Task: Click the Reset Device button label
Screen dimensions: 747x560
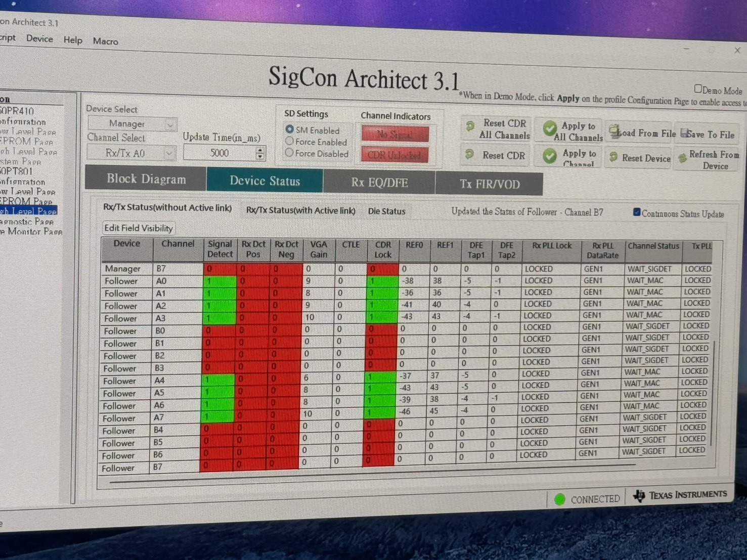Action: 646,158
